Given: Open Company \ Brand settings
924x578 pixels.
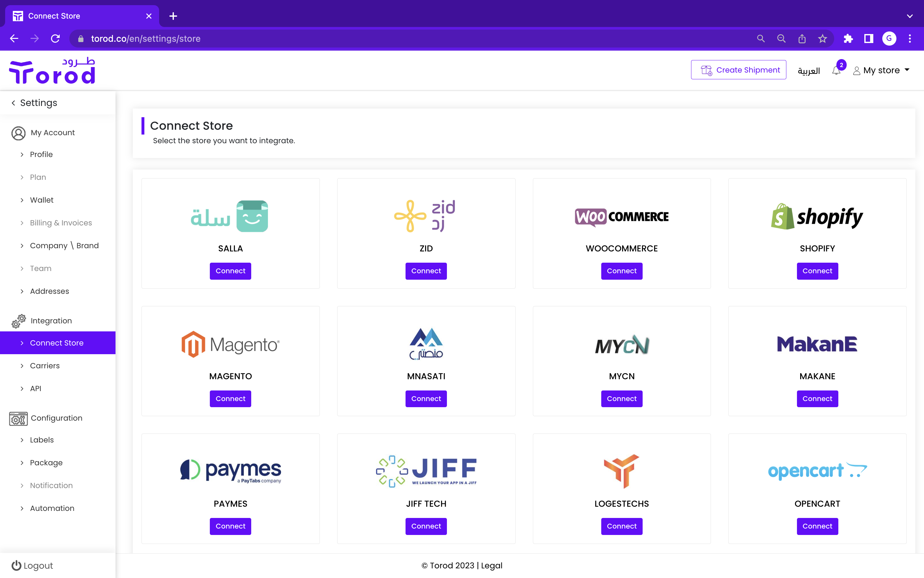Looking at the screenshot, I should (64, 245).
